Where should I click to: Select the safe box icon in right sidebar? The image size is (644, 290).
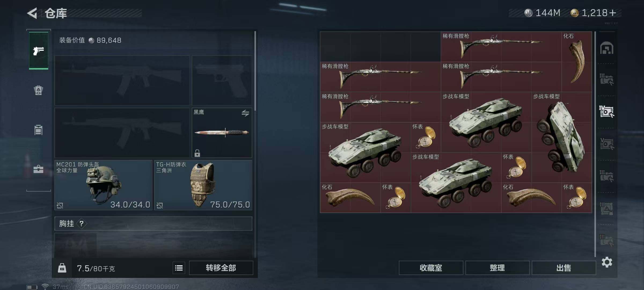pos(607,48)
